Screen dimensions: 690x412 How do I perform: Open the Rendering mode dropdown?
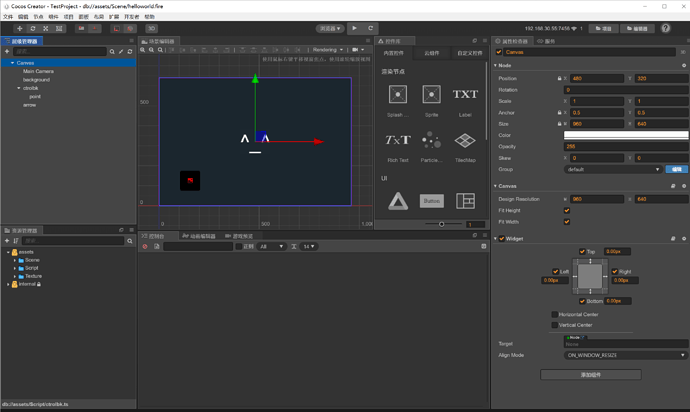[328, 50]
